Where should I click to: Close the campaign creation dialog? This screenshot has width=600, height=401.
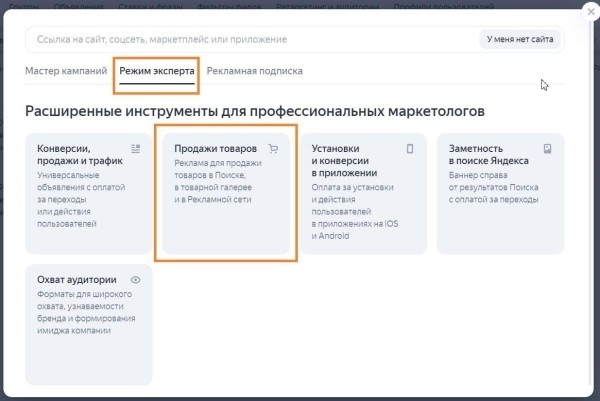pyautogui.click(x=591, y=12)
